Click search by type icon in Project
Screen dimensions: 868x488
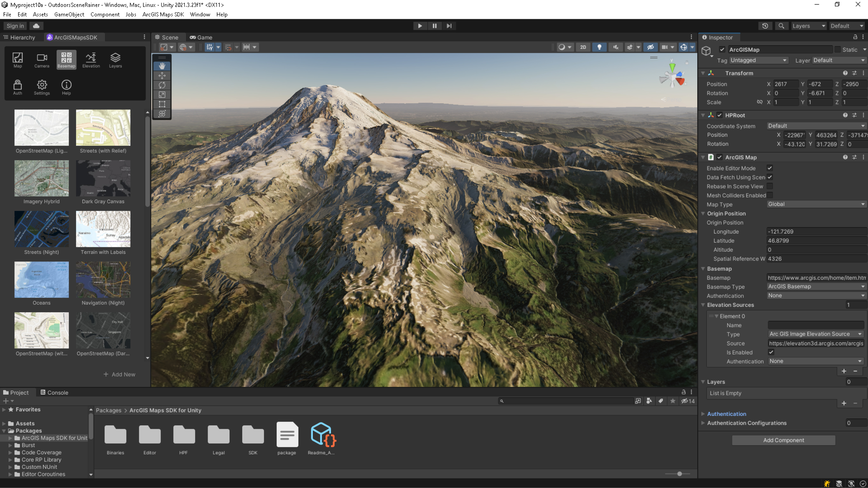click(x=649, y=401)
